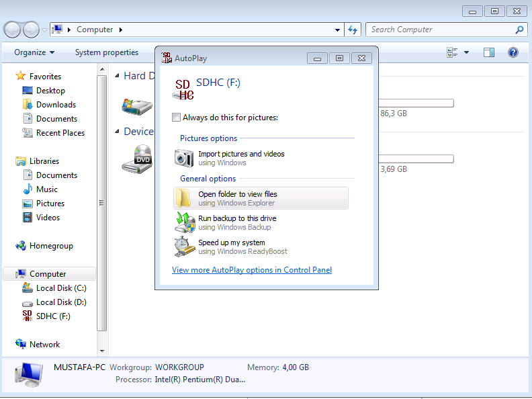
Task: Click the 86,3 GB disk usage bar
Action: pos(416,103)
